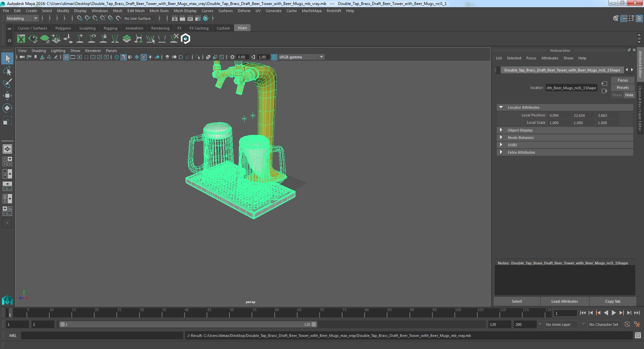The image size is (644, 349).
Task: Open the Redshift menu
Action: pyautogui.click(x=334, y=11)
